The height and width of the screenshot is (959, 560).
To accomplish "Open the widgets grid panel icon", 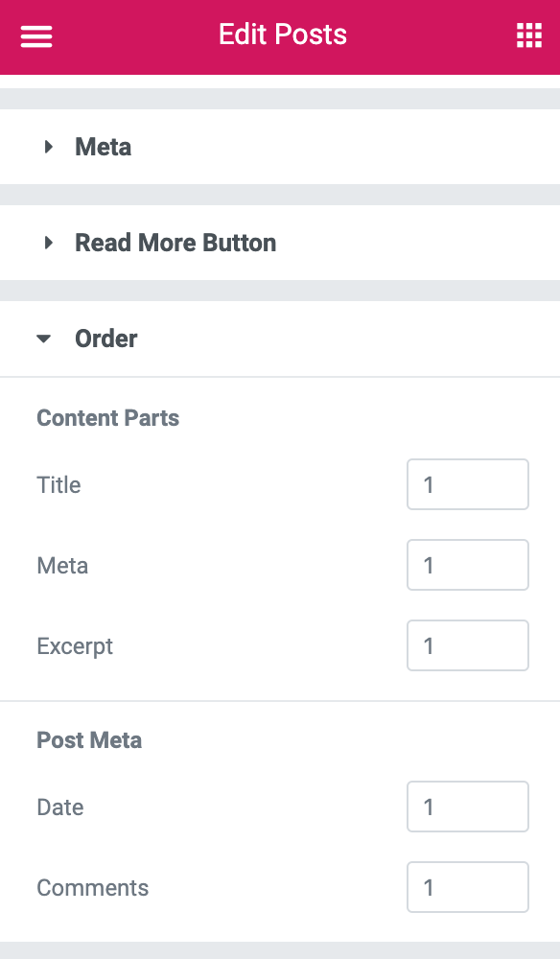I will pyautogui.click(x=528, y=35).
